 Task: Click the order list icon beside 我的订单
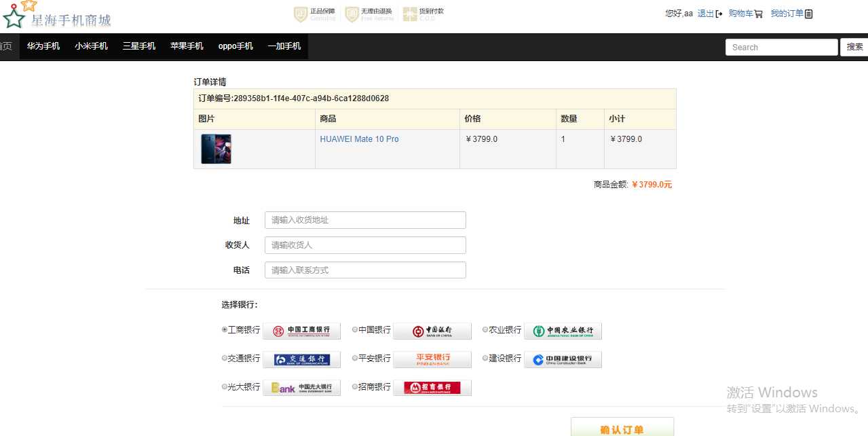tap(808, 14)
